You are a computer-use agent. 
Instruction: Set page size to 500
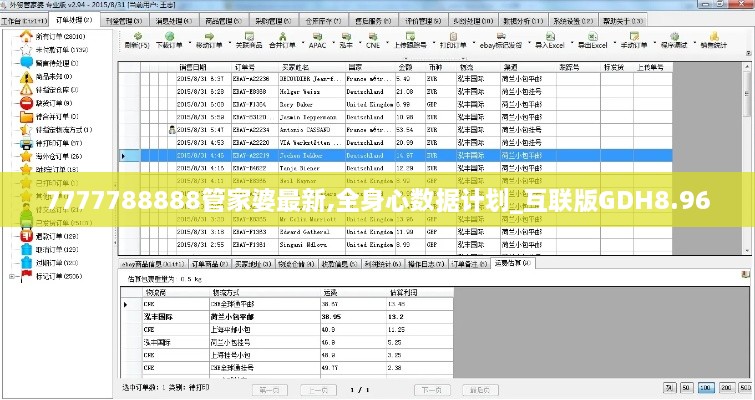tap(746, 387)
